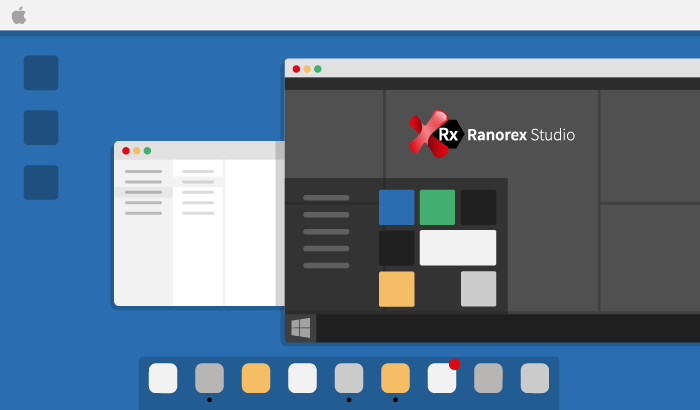Open the first white dock icon

[x=163, y=378]
